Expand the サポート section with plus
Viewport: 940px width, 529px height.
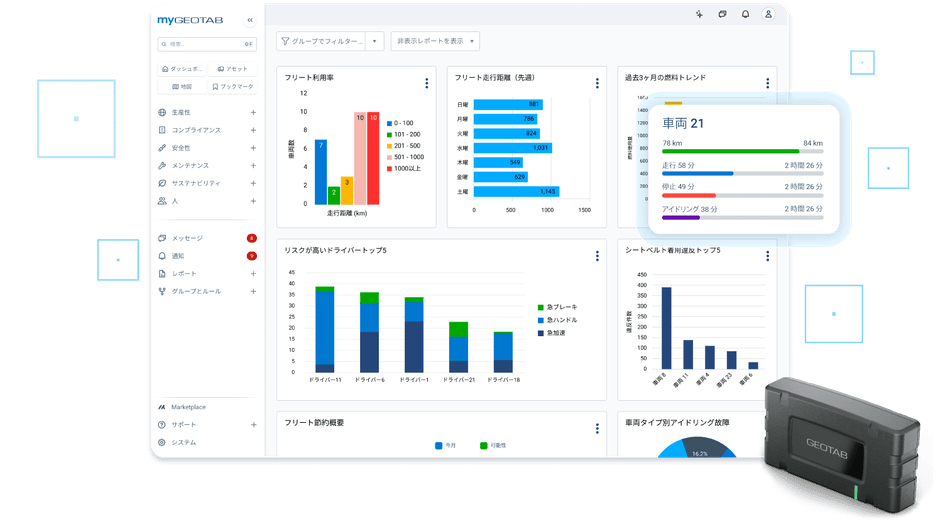click(253, 425)
